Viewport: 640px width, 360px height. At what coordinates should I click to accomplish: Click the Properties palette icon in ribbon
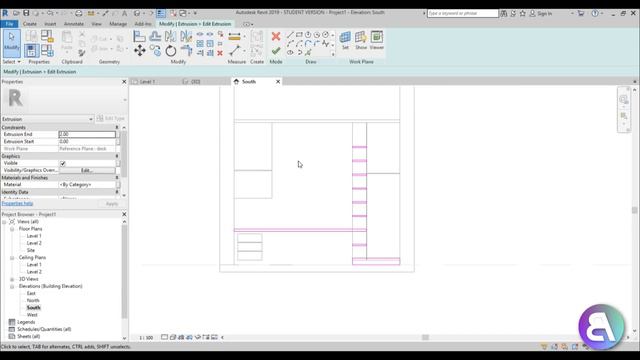tap(31, 51)
